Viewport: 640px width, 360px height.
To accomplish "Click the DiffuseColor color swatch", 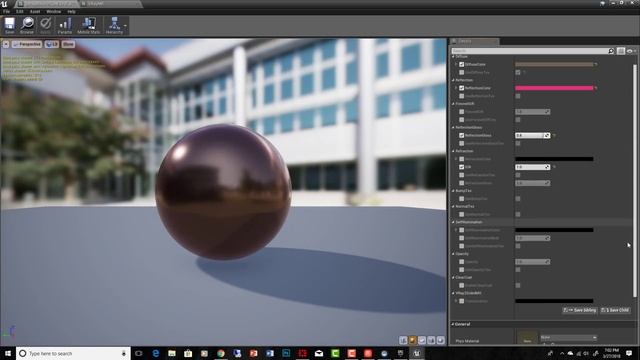I will pyautogui.click(x=554, y=64).
